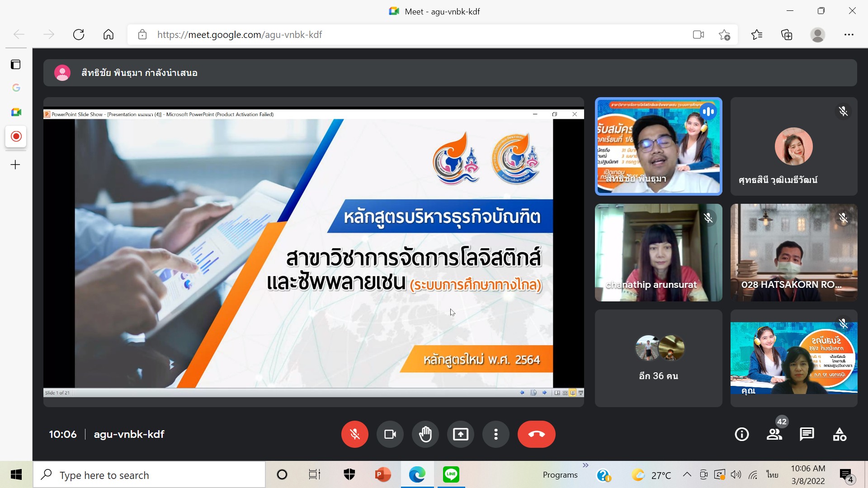868x488 pixels.
Task: Leave the call with red hang-up button
Action: coord(536,434)
